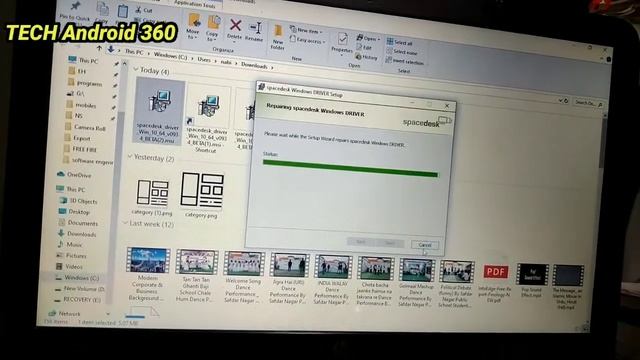Select the spacedesk_driver BETA(2).msi file
640x360 pixels.
pos(159,111)
